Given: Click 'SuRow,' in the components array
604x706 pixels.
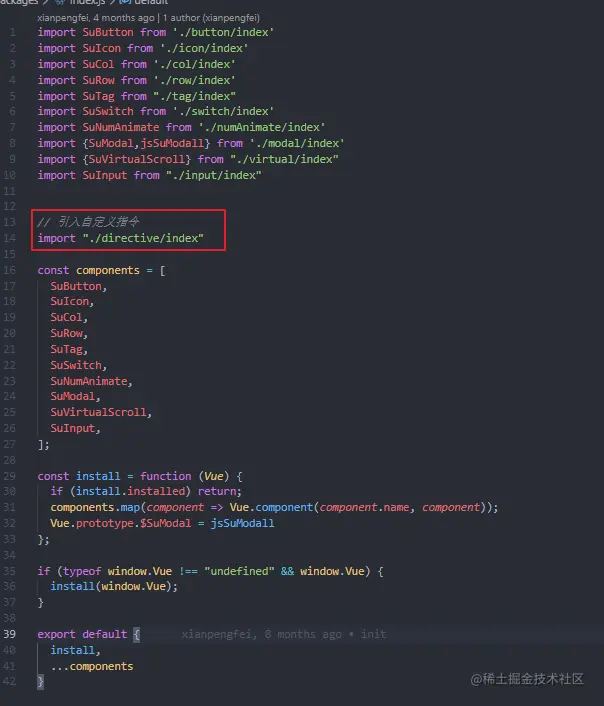Looking at the screenshot, I should click(x=69, y=333).
